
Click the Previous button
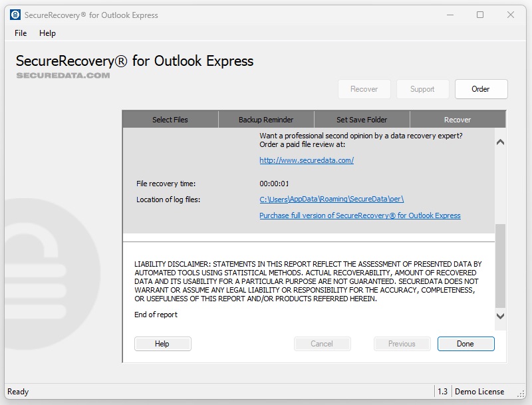click(402, 344)
